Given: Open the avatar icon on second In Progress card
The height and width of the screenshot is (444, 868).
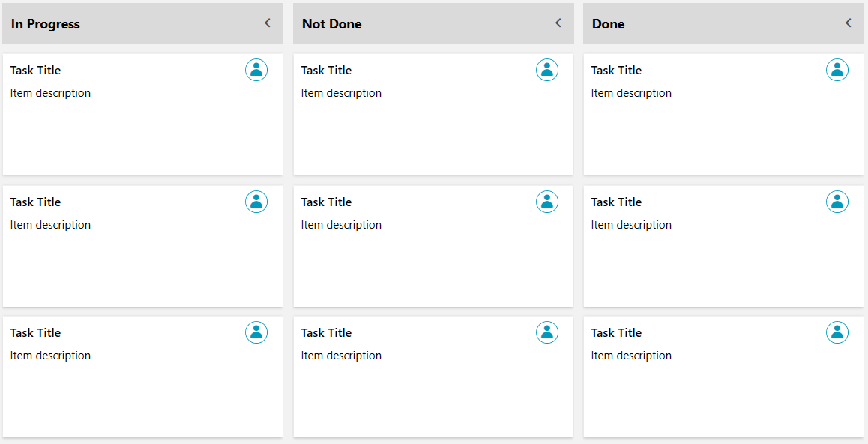Looking at the screenshot, I should (256, 201).
